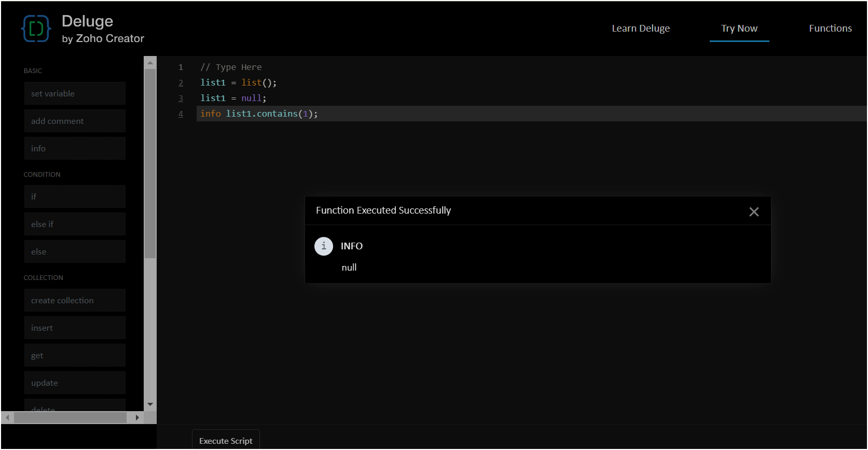Open the Learn Deluge page
The image size is (868, 450).
coord(641,29)
